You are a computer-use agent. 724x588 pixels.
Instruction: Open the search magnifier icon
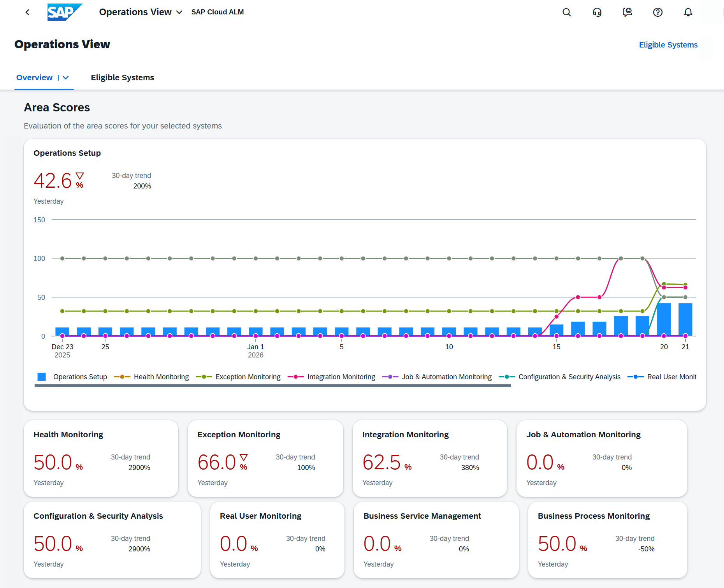567,12
